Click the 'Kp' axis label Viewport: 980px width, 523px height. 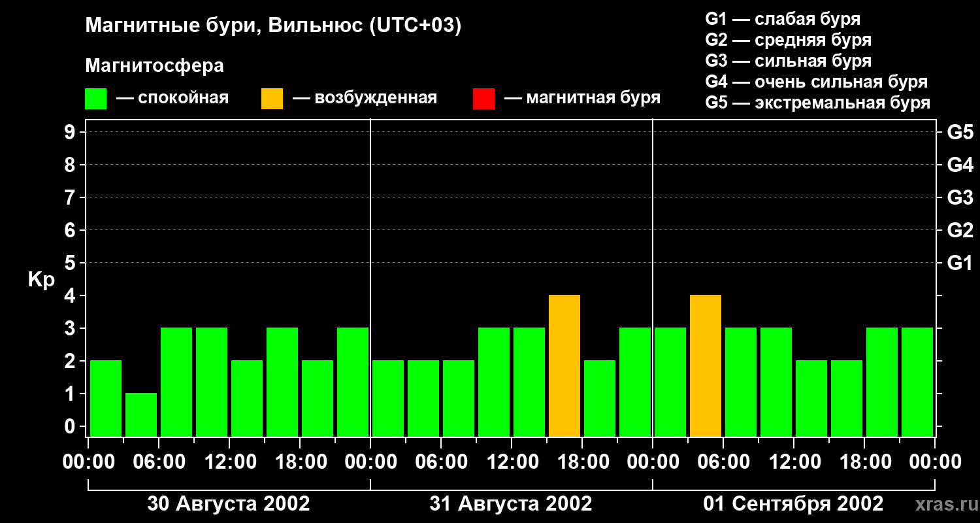(41, 279)
